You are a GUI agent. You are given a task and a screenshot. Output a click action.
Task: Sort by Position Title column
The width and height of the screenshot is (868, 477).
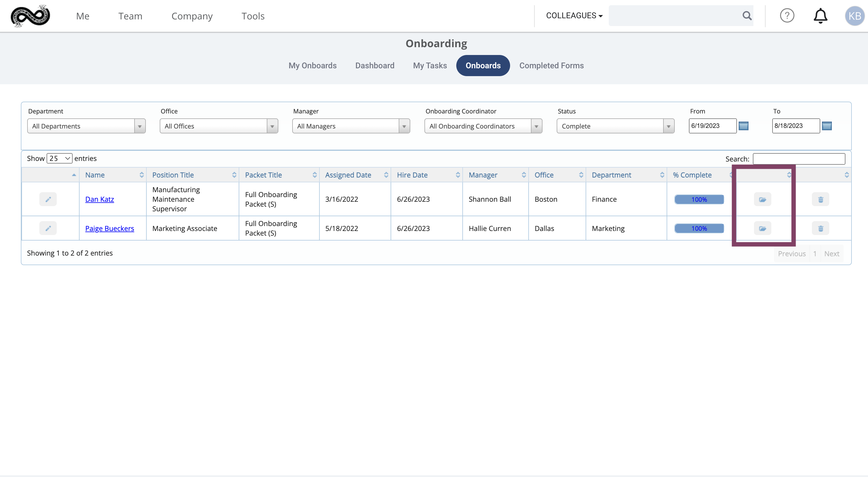click(x=193, y=175)
